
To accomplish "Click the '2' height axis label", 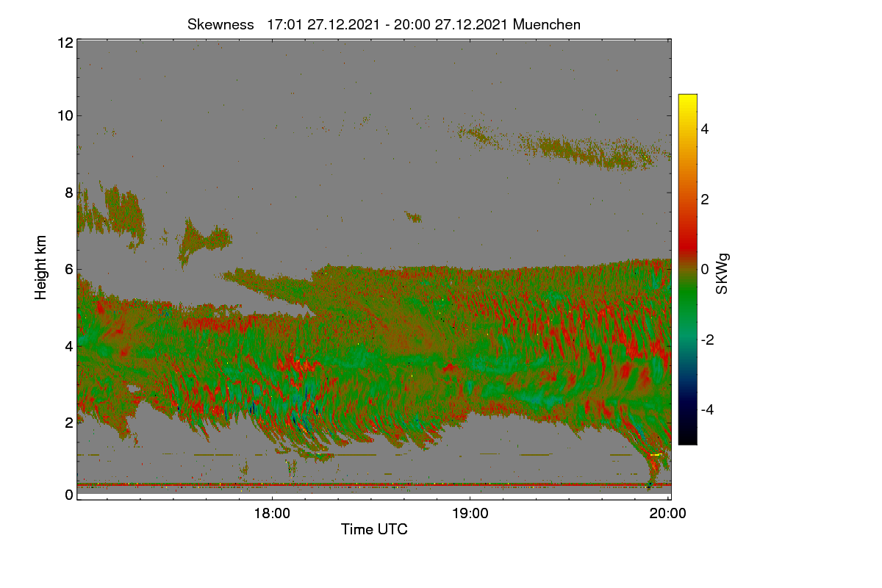I will click(x=69, y=423).
